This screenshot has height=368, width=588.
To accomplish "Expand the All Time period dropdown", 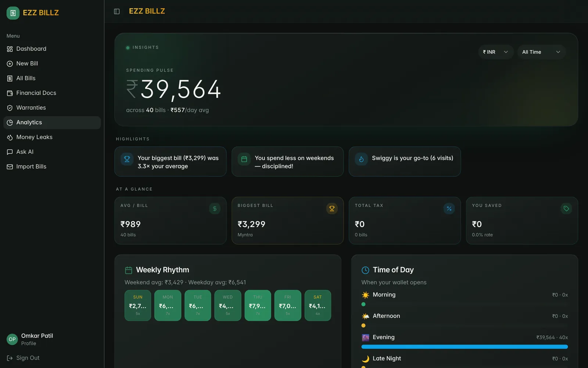I will (541, 52).
